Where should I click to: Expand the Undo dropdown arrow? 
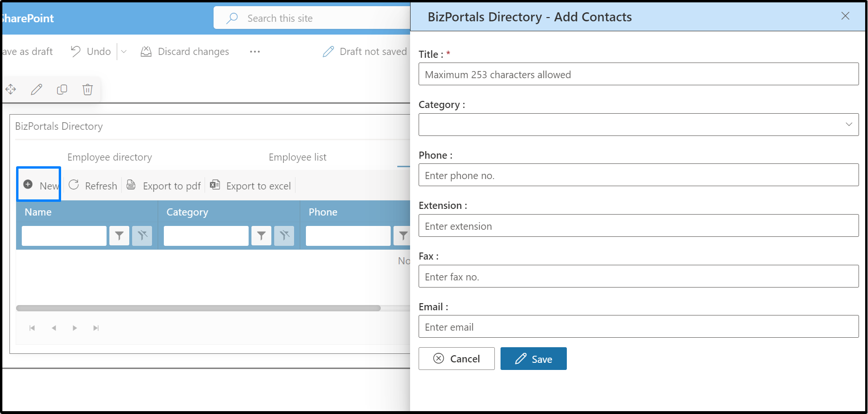tap(124, 52)
